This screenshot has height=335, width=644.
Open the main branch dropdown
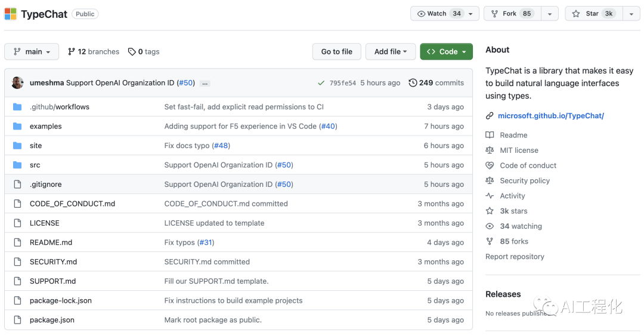(x=32, y=52)
